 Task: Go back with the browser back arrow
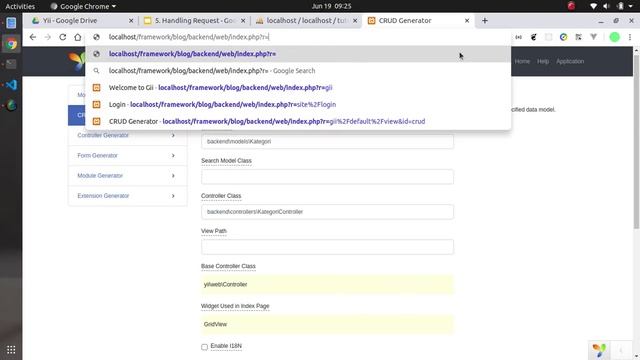(33, 37)
